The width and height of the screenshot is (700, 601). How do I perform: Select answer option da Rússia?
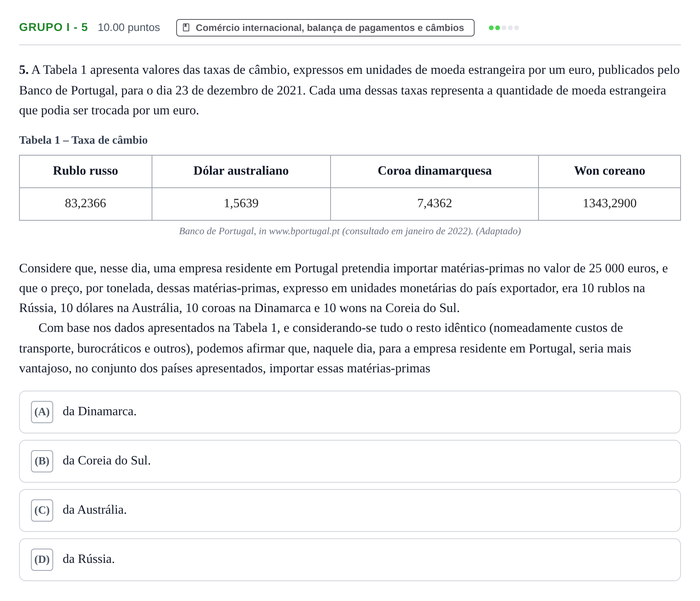[x=350, y=560]
